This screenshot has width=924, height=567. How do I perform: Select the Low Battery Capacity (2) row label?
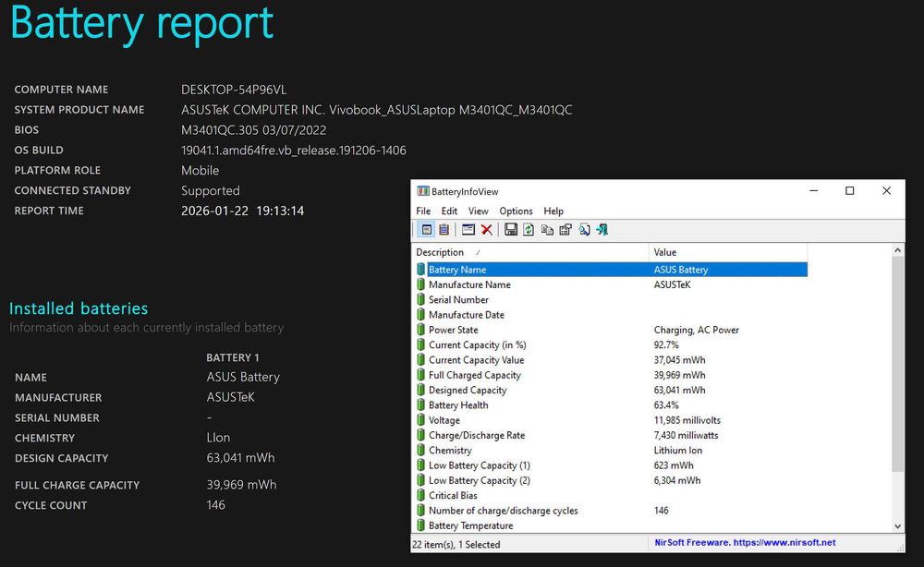(479, 480)
